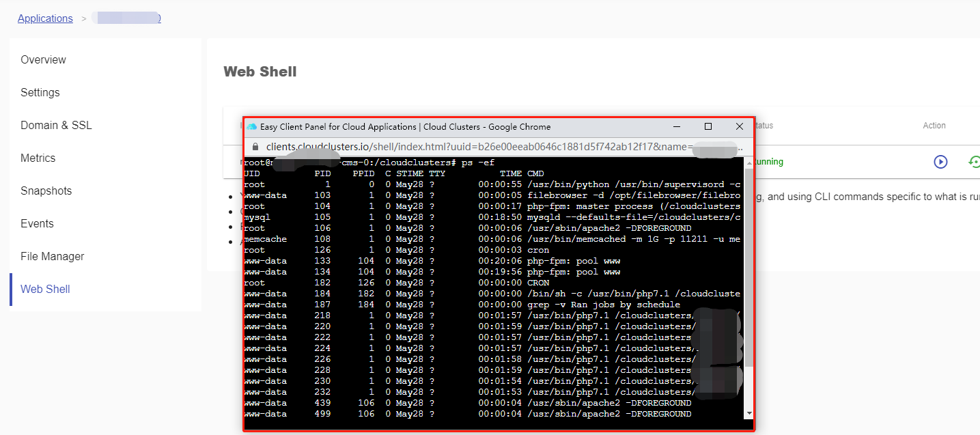Select Metrics in the sidebar
Screen dimensions: 980x435
(x=38, y=158)
